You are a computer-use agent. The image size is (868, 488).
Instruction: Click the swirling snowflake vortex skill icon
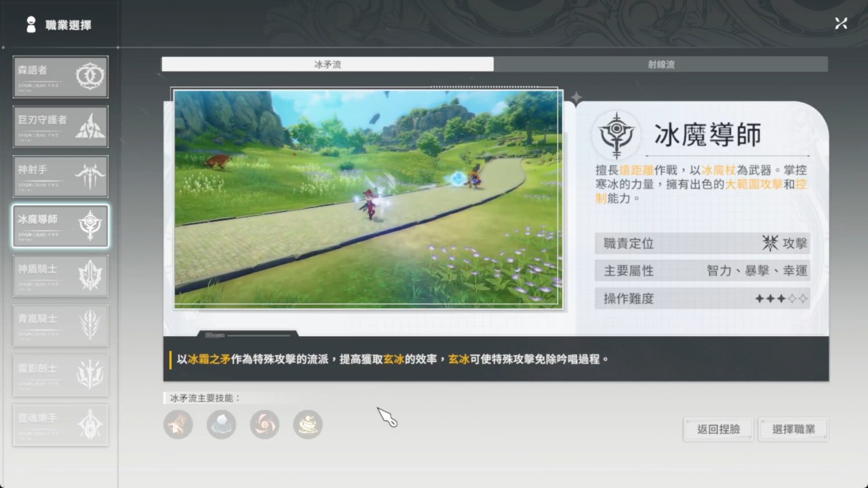264,425
